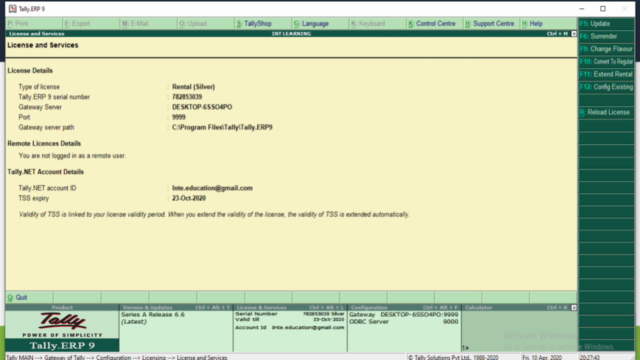Open the Language menu
This screenshot has width=640, height=360.
click(320, 24)
